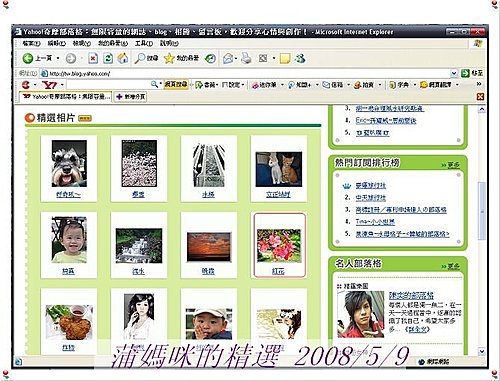
Task: Click the 紅花 caption link
Action: tap(278, 271)
